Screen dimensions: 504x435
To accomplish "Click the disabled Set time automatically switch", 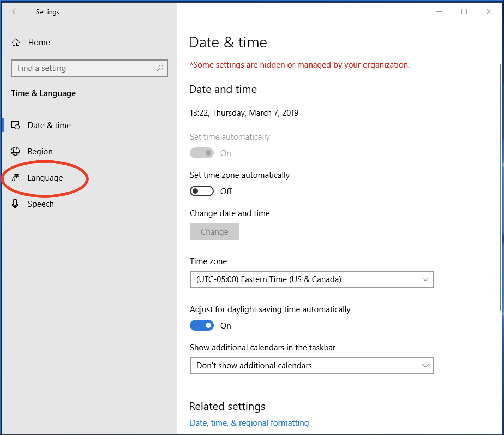I will pyautogui.click(x=202, y=153).
